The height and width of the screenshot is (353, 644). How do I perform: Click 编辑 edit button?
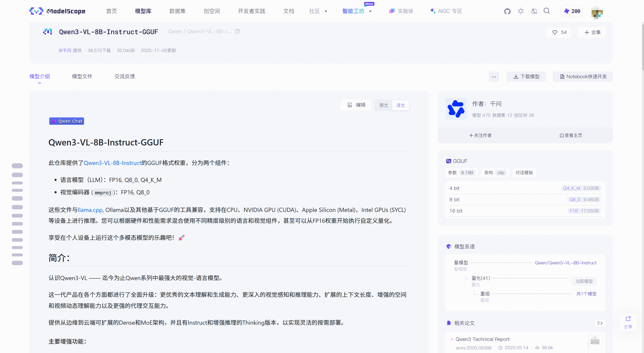point(356,105)
